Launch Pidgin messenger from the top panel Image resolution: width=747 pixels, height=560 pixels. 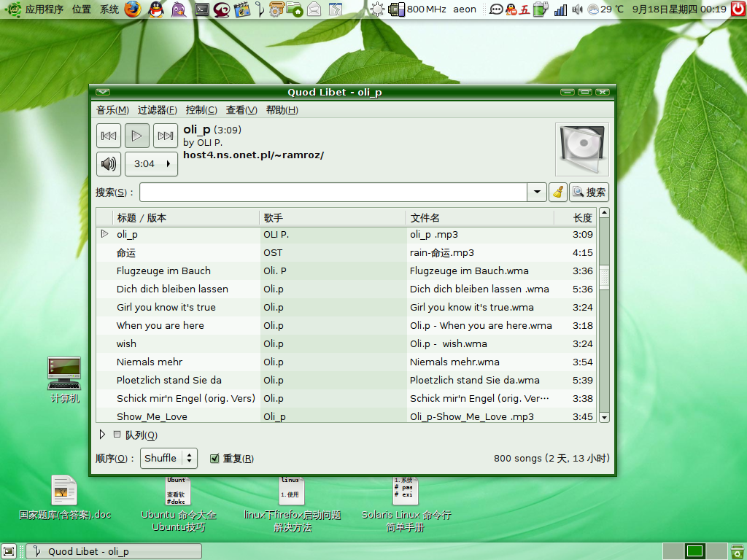click(179, 9)
